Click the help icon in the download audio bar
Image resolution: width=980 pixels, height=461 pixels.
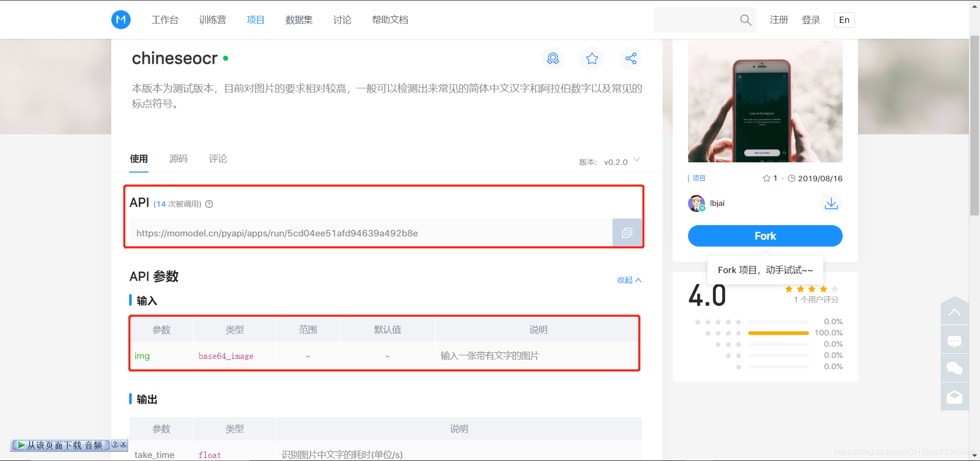click(115, 445)
